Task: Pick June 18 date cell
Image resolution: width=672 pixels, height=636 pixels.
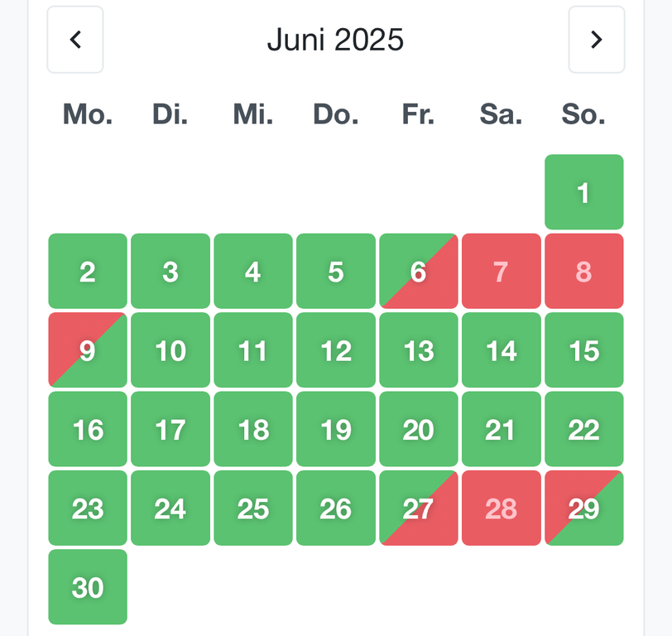Action: tap(253, 429)
